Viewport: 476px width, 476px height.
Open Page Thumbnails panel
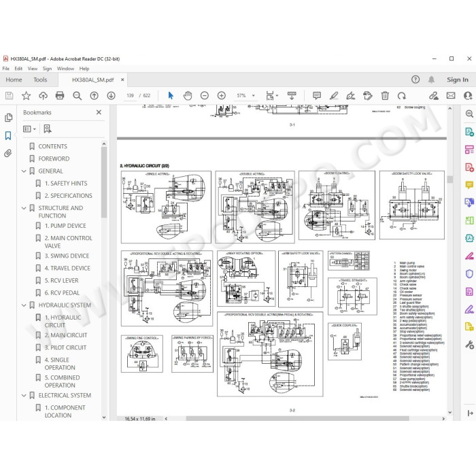[x=8, y=118]
